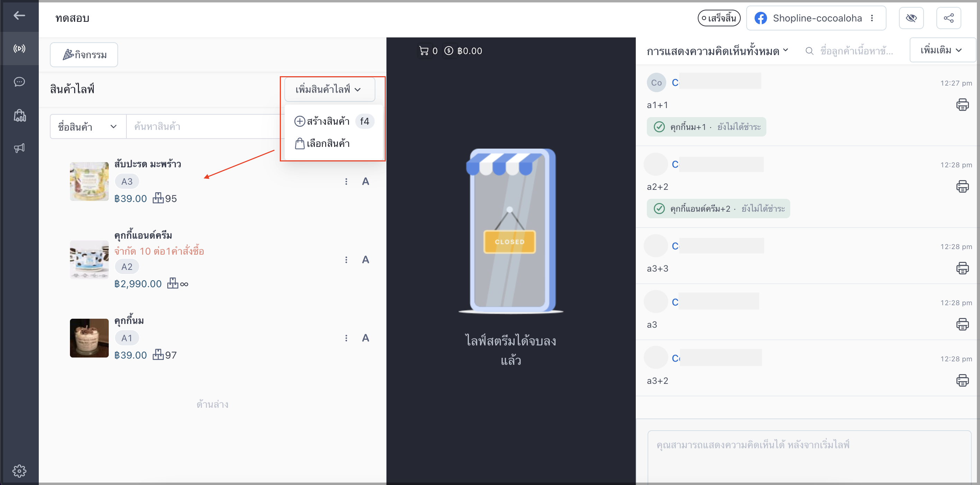Open สับปะรด มะพร้าว product thumbnail

click(89, 182)
